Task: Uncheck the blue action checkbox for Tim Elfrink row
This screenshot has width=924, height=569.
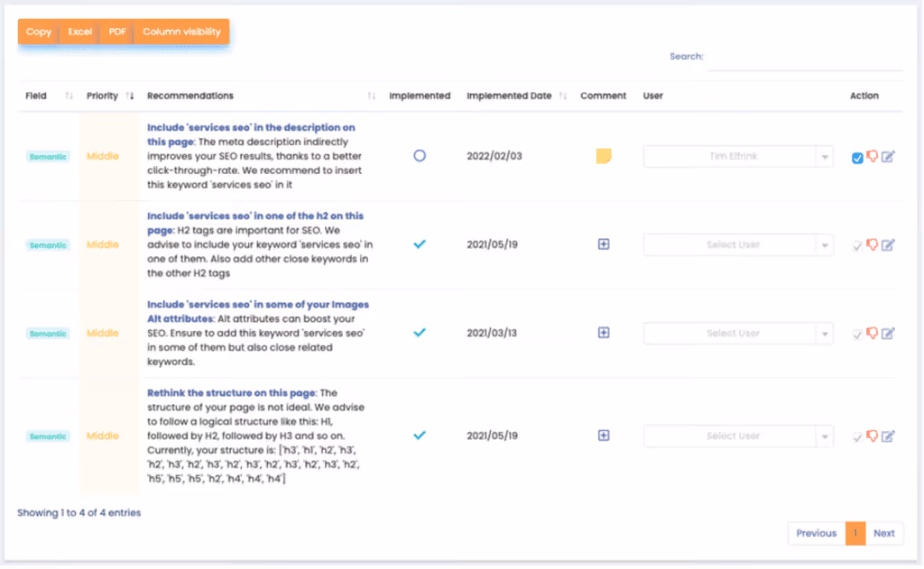Action: click(857, 158)
